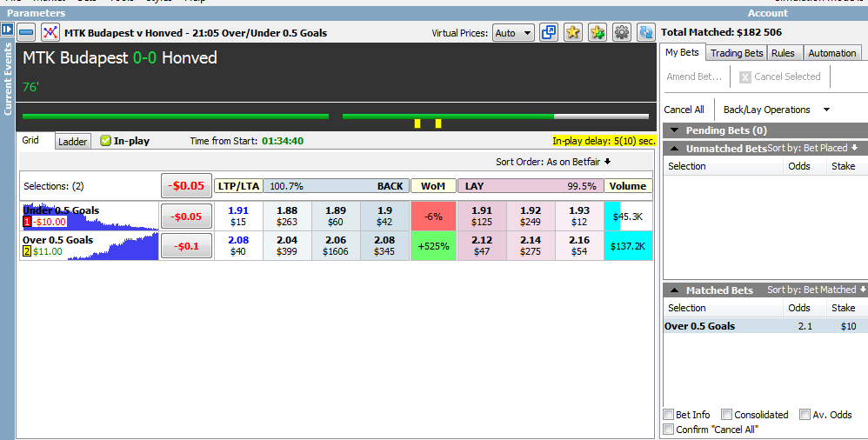Collapse the Matched Bets section triangle
This screenshot has width=868, height=440.
[674, 290]
